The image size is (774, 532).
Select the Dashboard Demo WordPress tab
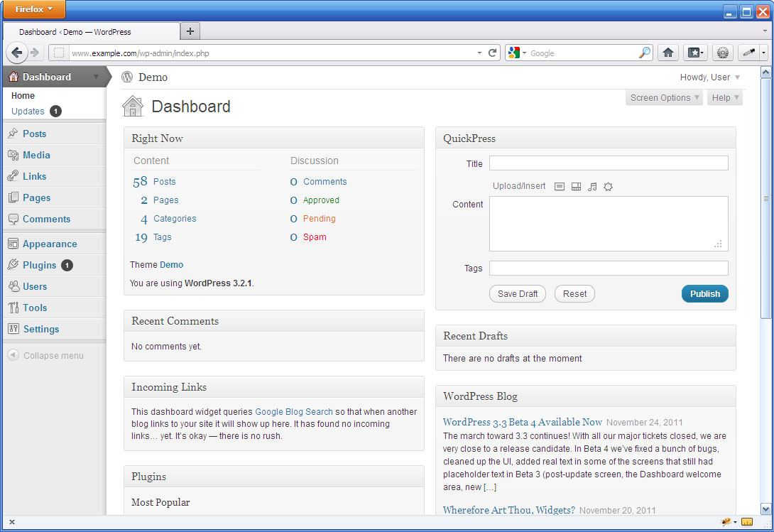[92, 32]
